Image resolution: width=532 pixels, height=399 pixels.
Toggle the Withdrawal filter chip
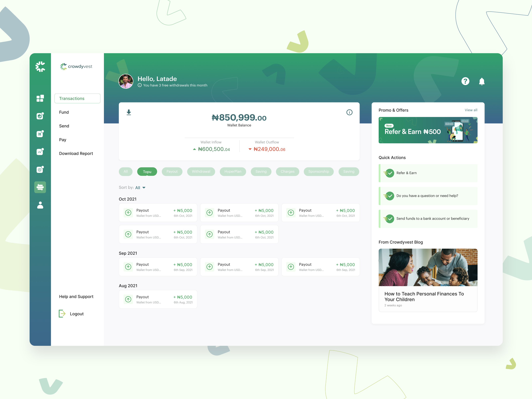(201, 171)
